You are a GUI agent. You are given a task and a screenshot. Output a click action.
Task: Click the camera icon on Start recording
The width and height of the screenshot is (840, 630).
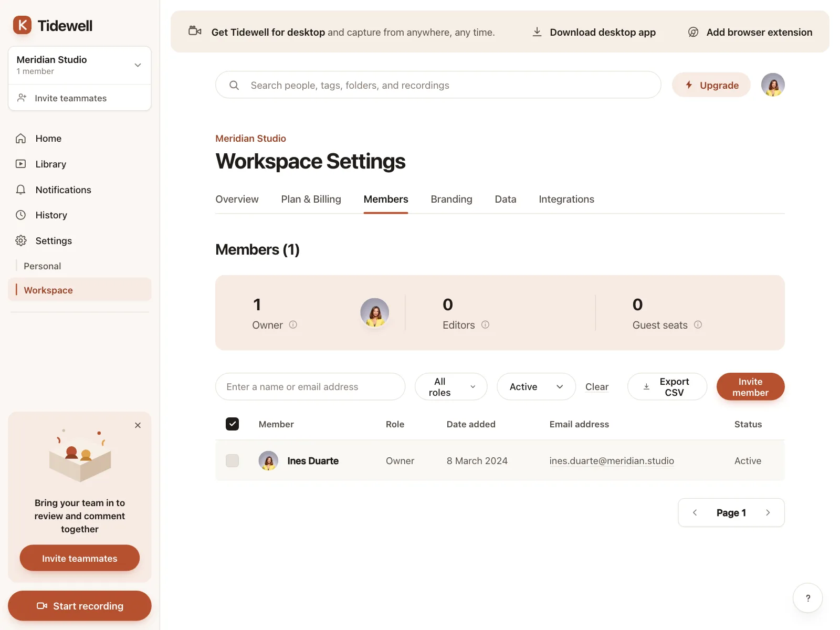(x=42, y=606)
